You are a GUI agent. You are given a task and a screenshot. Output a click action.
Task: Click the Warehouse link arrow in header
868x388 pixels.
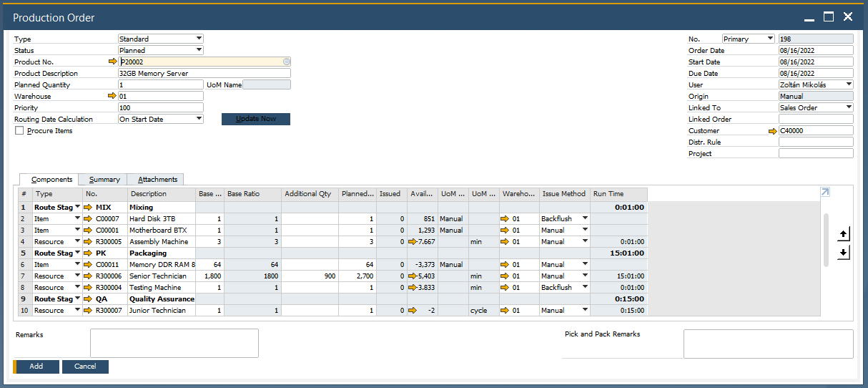tap(112, 96)
